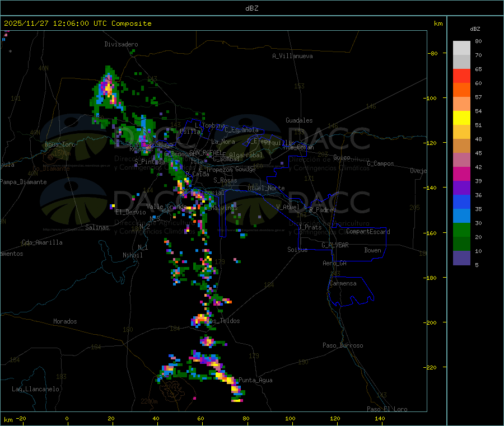Click the V_Atuel map label
The height and width of the screenshot is (426, 504).
tap(288, 207)
